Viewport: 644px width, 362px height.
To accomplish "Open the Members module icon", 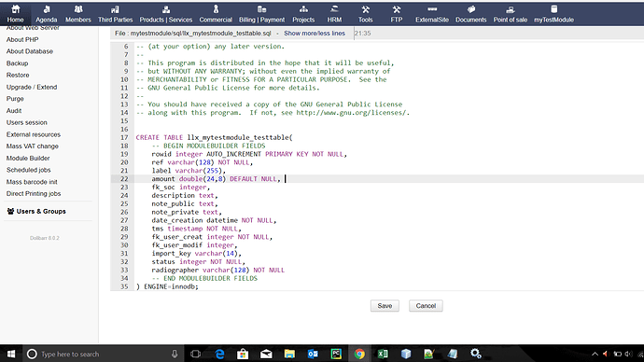I will coord(78,9).
